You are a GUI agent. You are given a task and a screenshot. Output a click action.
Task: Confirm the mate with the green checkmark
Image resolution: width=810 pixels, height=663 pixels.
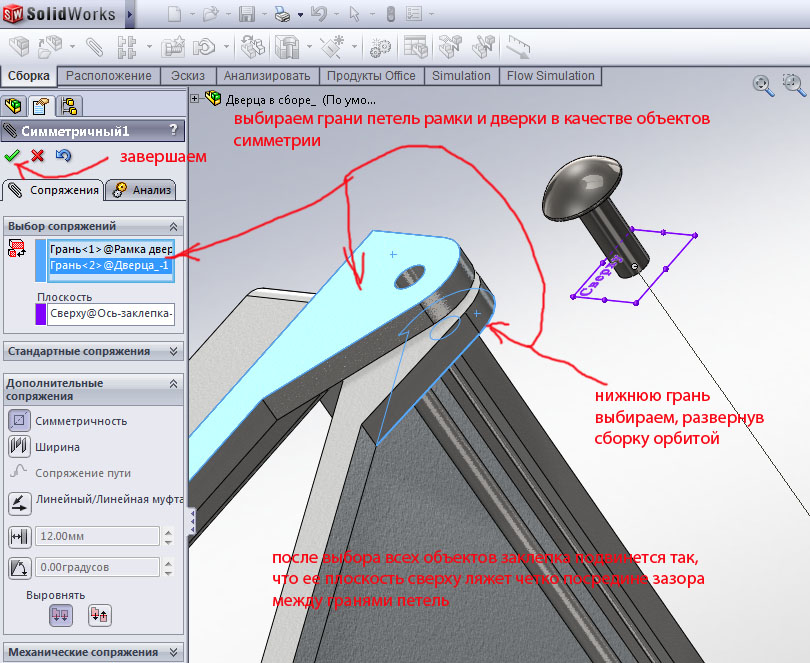[12, 155]
